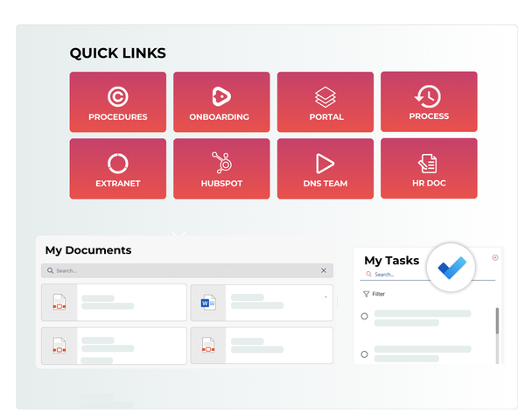Open the Procedures quick link tile

pyautogui.click(x=118, y=101)
